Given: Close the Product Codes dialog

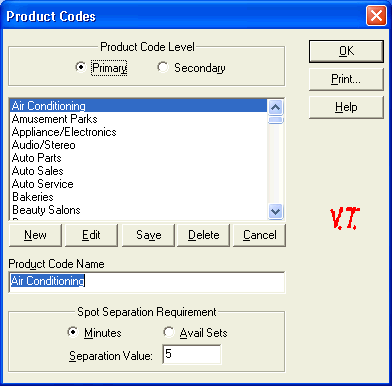Looking at the screenshot, I should [x=376, y=16].
